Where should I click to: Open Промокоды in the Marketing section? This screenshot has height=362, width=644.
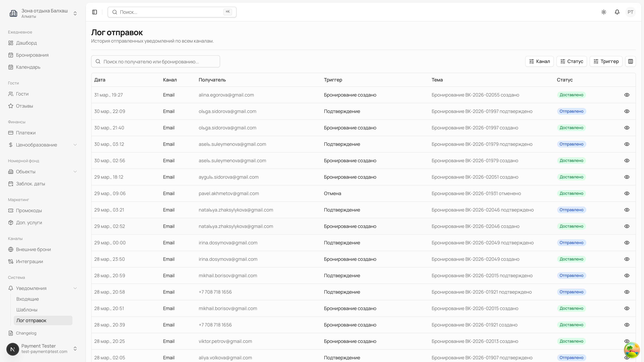point(29,211)
